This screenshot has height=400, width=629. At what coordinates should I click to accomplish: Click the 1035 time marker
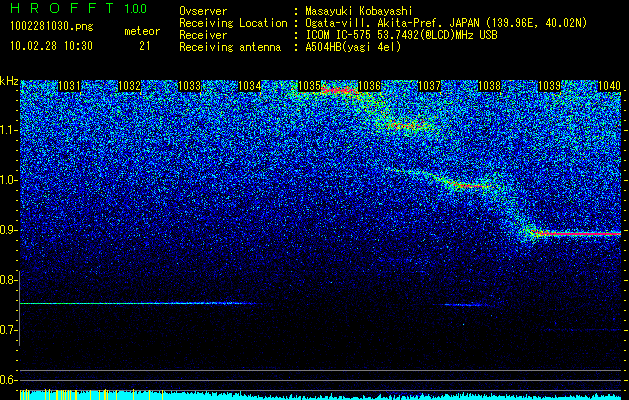310,86
